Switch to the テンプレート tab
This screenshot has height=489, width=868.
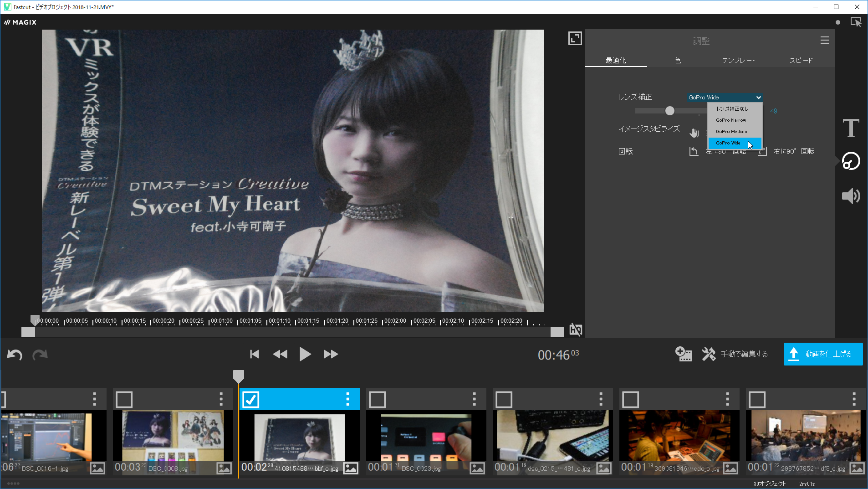[739, 60]
